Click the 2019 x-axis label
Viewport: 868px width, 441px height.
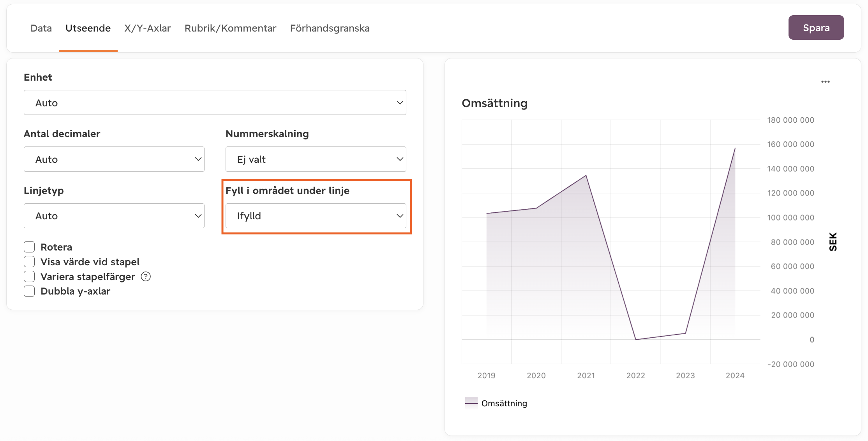tap(487, 376)
